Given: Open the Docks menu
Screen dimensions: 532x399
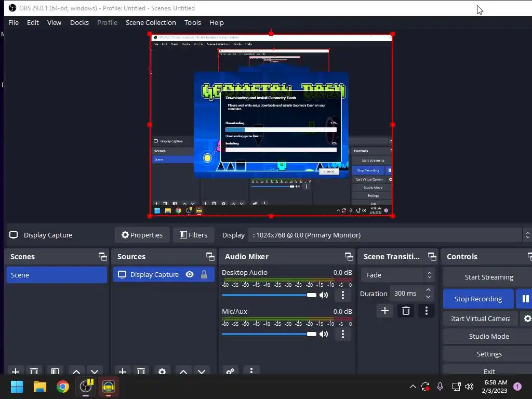Looking at the screenshot, I should coord(79,22).
